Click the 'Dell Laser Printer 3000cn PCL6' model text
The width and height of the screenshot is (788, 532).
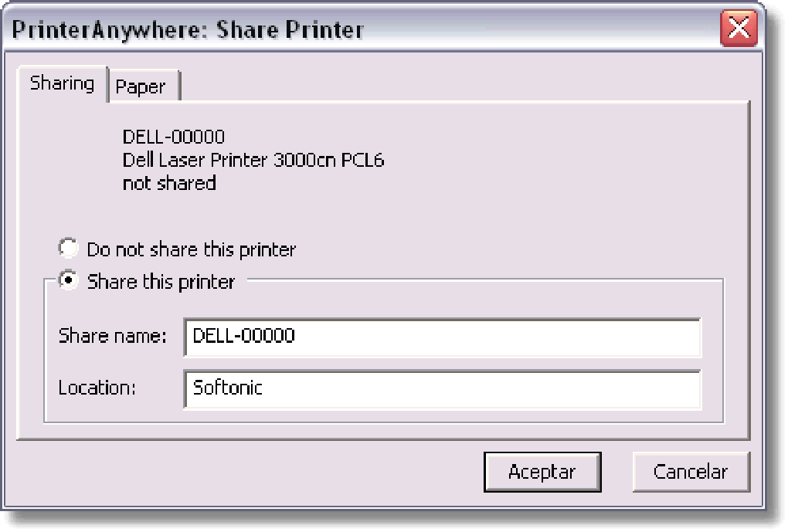[x=253, y=161]
